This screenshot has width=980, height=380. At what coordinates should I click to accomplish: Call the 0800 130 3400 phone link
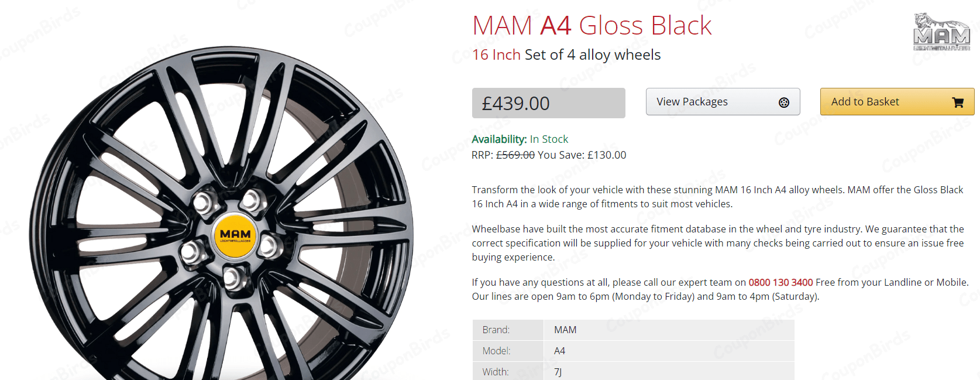coord(780,282)
